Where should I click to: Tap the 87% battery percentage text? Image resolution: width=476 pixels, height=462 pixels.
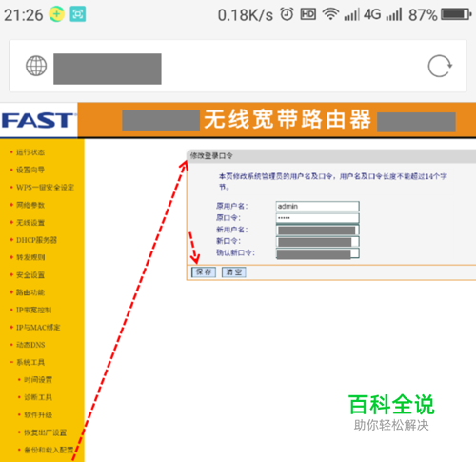pyautogui.click(x=423, y=15)
